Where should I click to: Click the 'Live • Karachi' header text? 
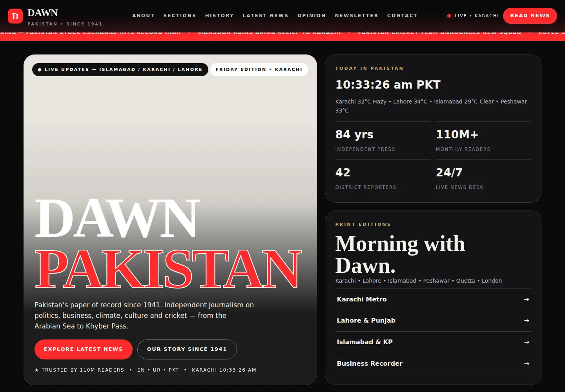click(476, 16)
